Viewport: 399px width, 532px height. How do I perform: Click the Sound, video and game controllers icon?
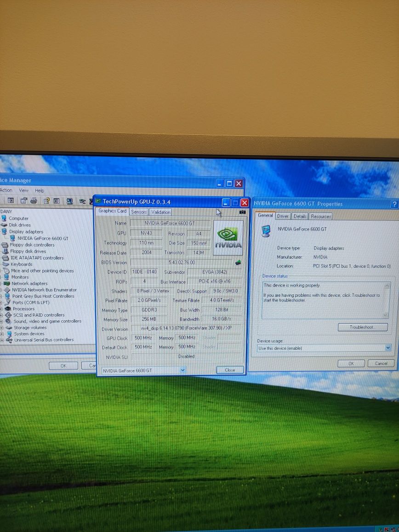(x=8, y=321)
